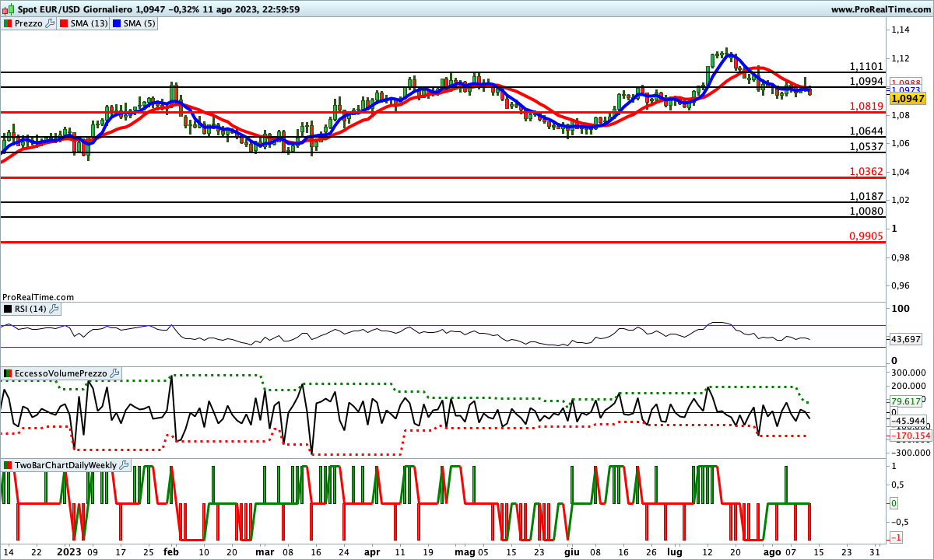
Task: Select the EccessoVolumePrezzo indicator label
Action: (x=61, y=374)
